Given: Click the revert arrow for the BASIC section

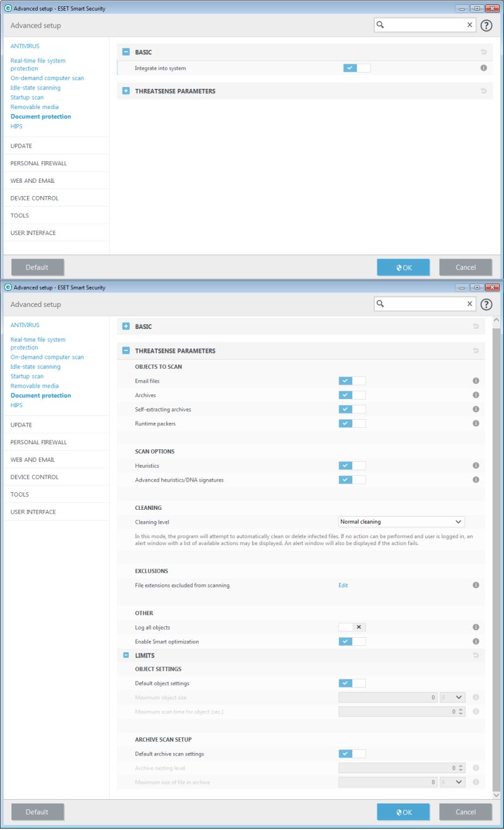Looking at the screenshot, I should [483, 52].
